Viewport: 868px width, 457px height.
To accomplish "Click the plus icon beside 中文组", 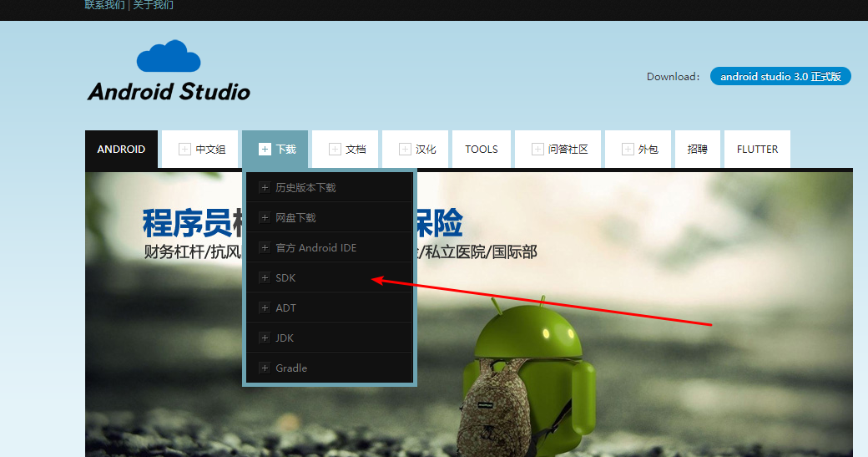I will coord(185,149).
